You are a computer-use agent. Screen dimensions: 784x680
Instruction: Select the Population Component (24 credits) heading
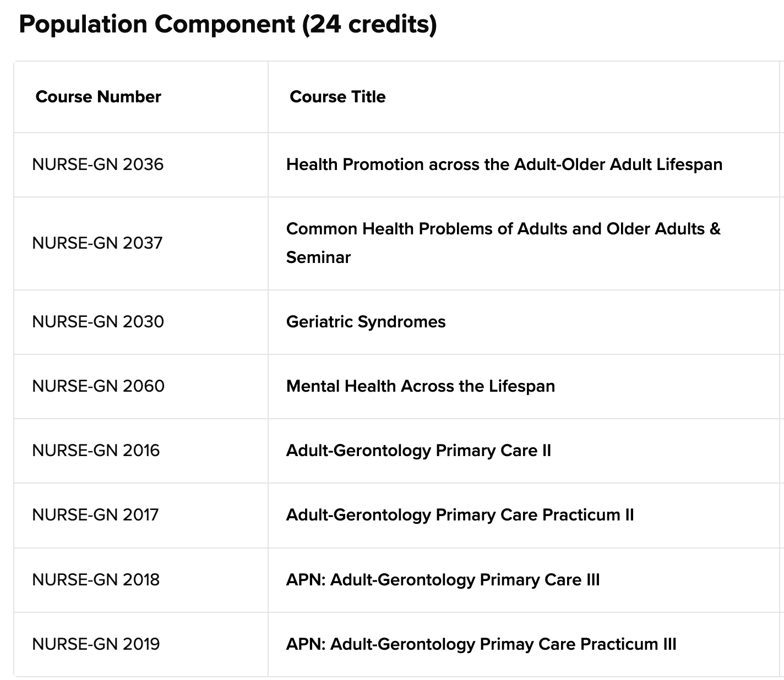[x=228, y=25]
